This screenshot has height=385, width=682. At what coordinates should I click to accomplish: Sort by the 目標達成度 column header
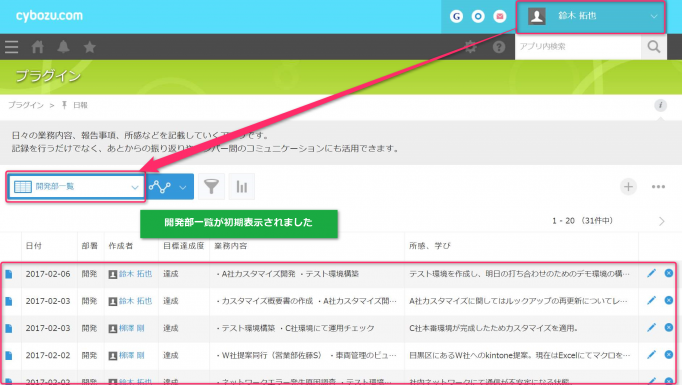pos(184,246)
